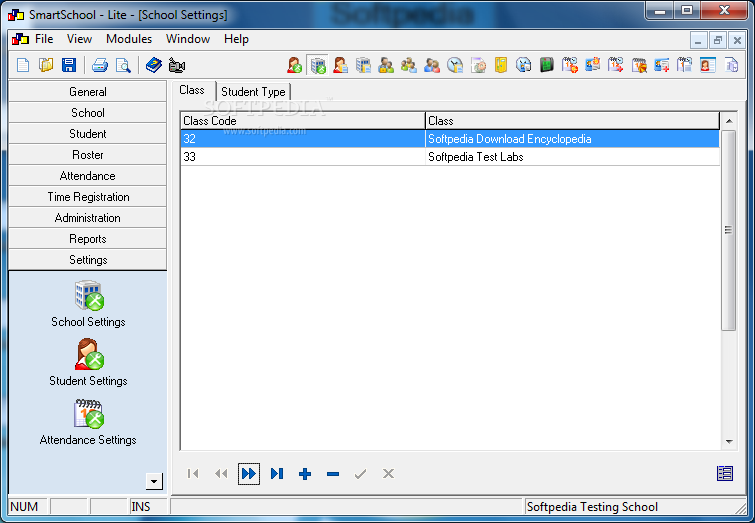Click class code 33 cell
This screenshot has width=755, height=523.
coord(303,157)
